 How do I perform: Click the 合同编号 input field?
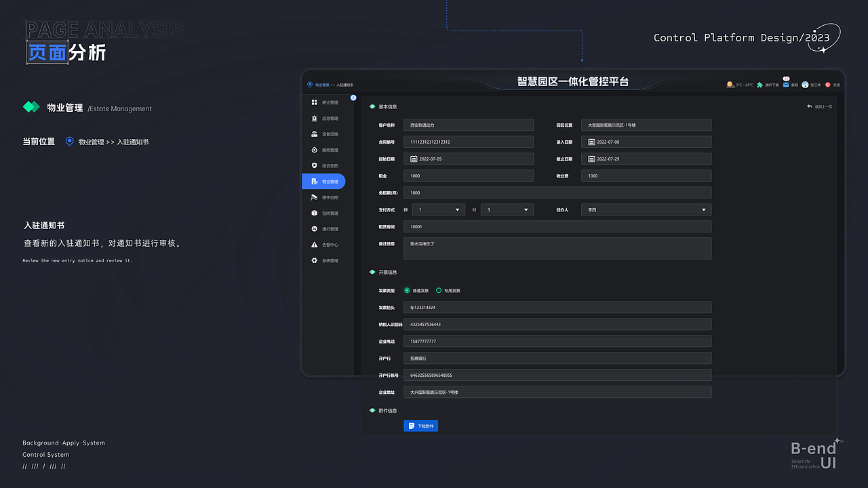tap(469, 142)
